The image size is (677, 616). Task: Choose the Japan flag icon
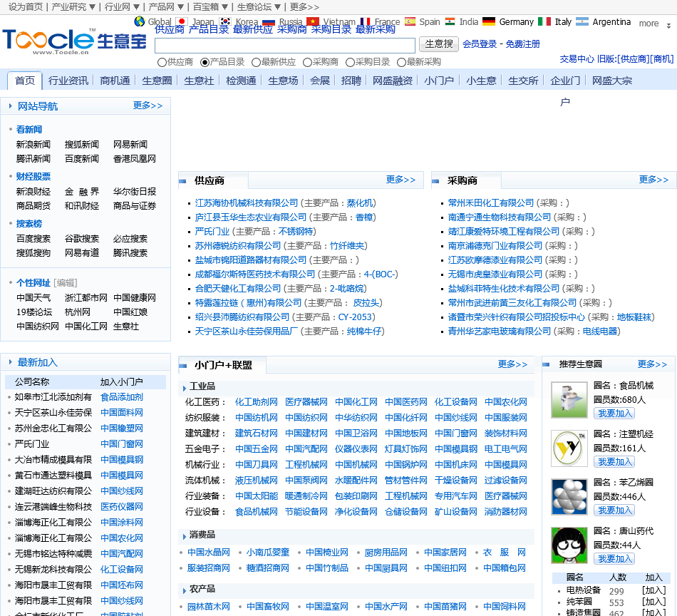click(x=182, y=21)
